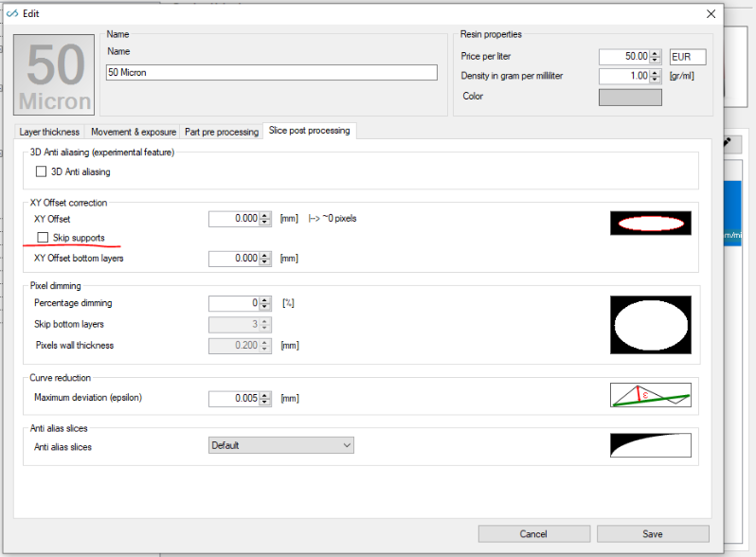
Task: Click the curve reduction epsilon diagram
Action: (x=651, y=395)
